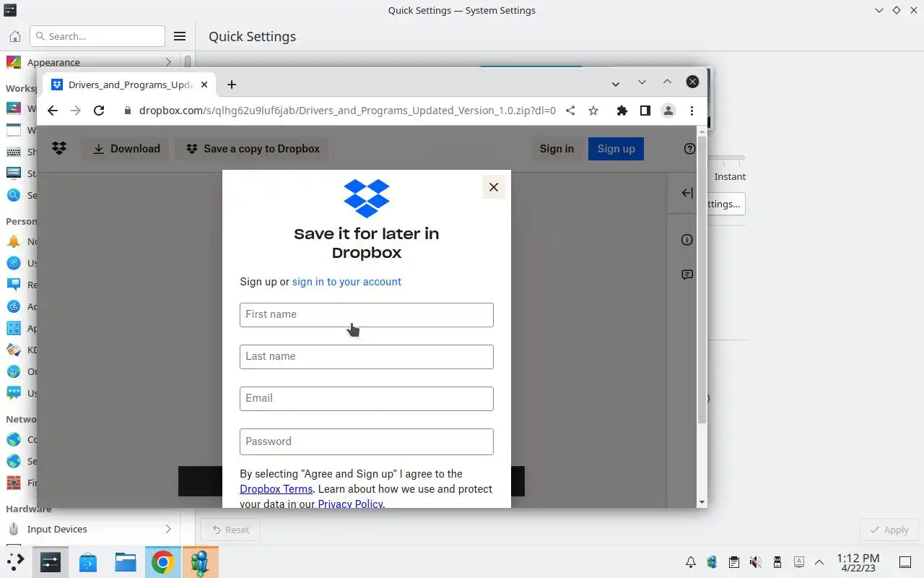Click the browser address bar URL
Screen dimensions: 924x578
pos(347,111)
